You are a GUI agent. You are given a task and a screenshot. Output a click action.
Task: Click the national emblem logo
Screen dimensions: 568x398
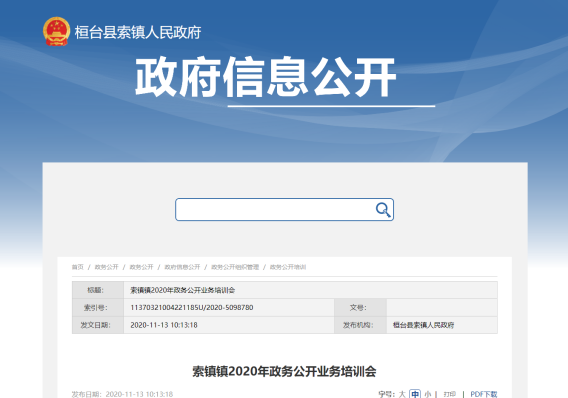[x=56, y=32]
